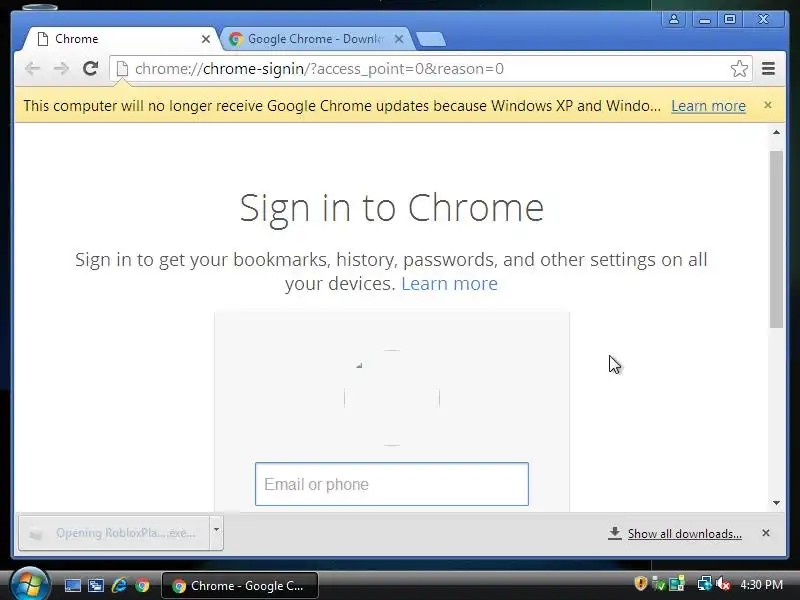Open the RobloxPlayer download item
Image resolution: width=800 pixels, height=600 pixels.
click(114, 533)
